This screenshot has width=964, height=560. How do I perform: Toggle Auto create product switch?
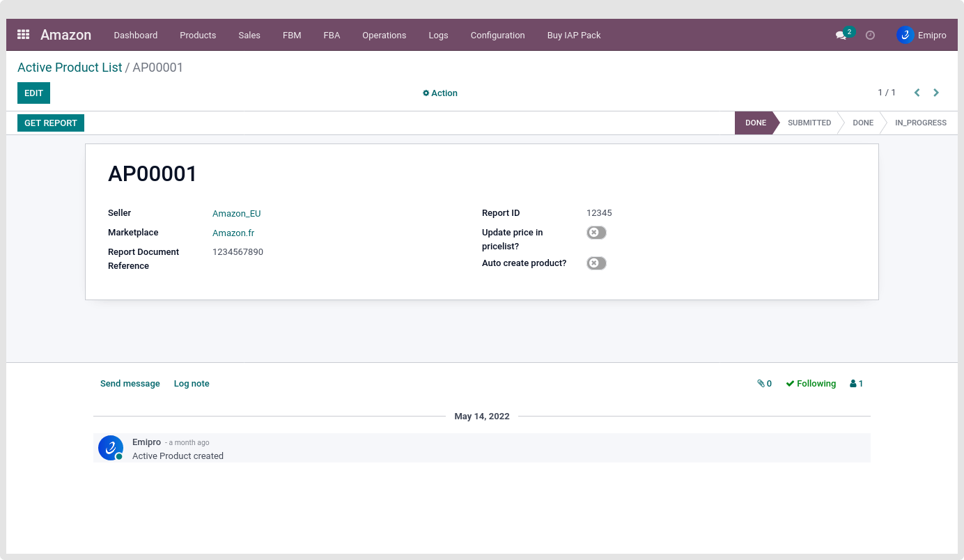click(x=596, y=263)
